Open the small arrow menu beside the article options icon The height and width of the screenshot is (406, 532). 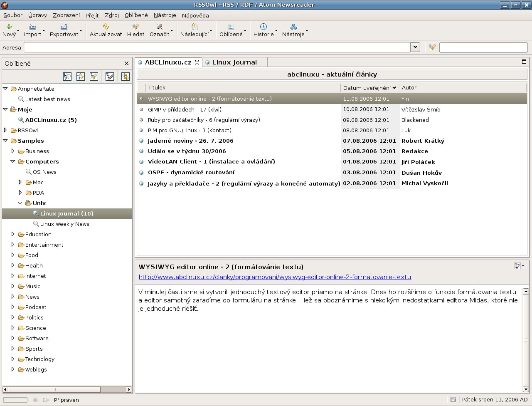click(x=523, y=266)
